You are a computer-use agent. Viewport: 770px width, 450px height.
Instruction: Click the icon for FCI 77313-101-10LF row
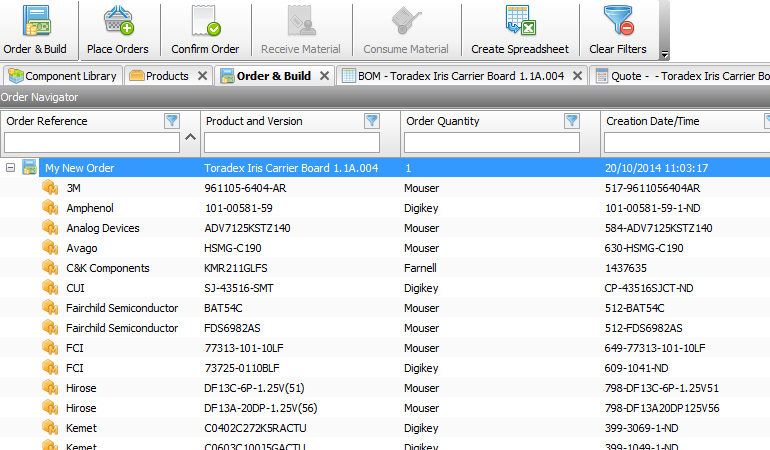point(50,348)
